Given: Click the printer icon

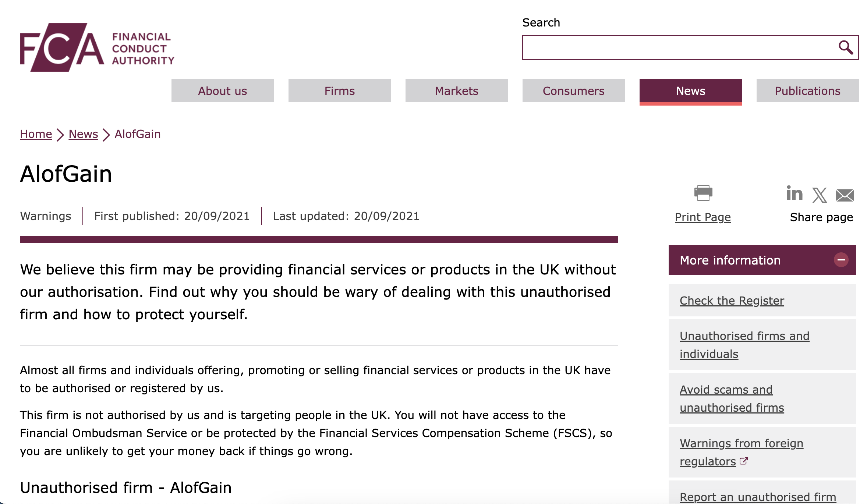Looking at the screenshot, I should point(703,193).
